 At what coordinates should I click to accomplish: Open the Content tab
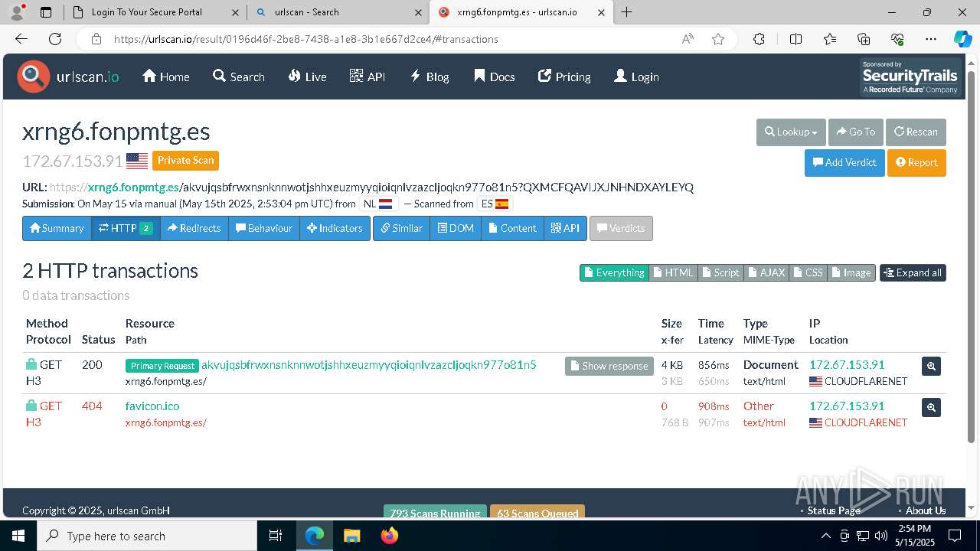pyautogui.click(x=512, y=228)
